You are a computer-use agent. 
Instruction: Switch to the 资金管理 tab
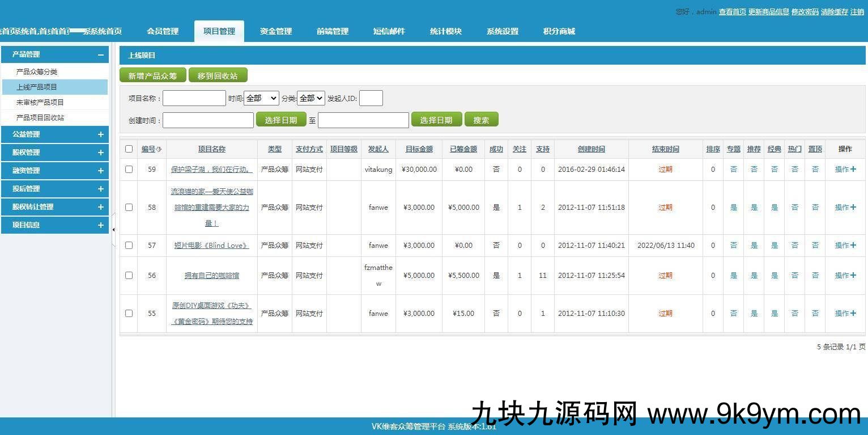276,31
